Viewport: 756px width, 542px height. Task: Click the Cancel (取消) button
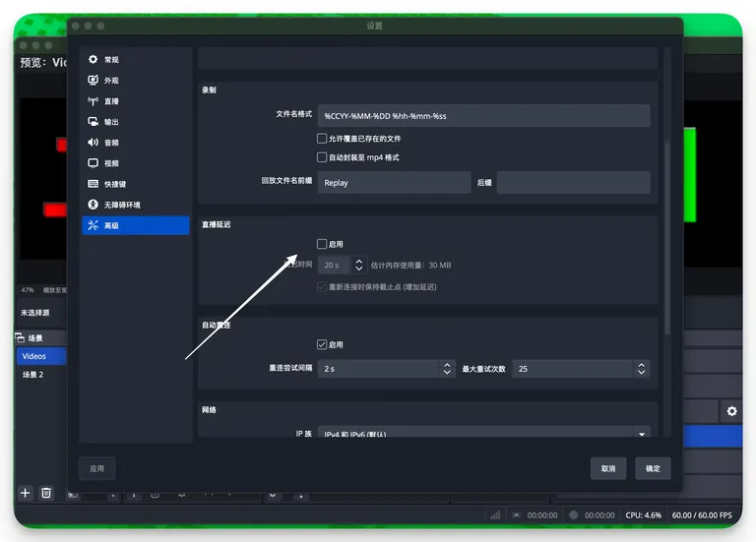pos(608,469)
